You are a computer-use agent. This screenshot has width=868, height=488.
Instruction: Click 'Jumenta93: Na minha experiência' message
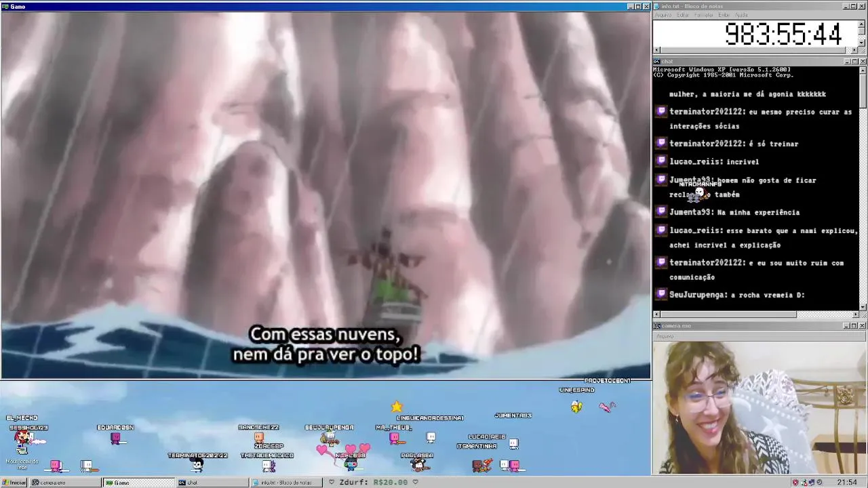click(734, 212)
